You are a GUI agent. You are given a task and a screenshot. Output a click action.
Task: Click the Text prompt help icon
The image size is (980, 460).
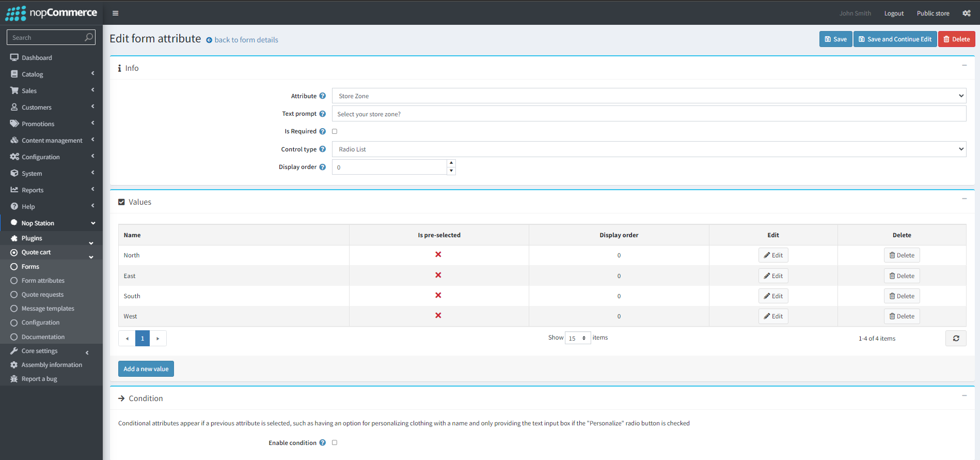(x=322, y=114)
